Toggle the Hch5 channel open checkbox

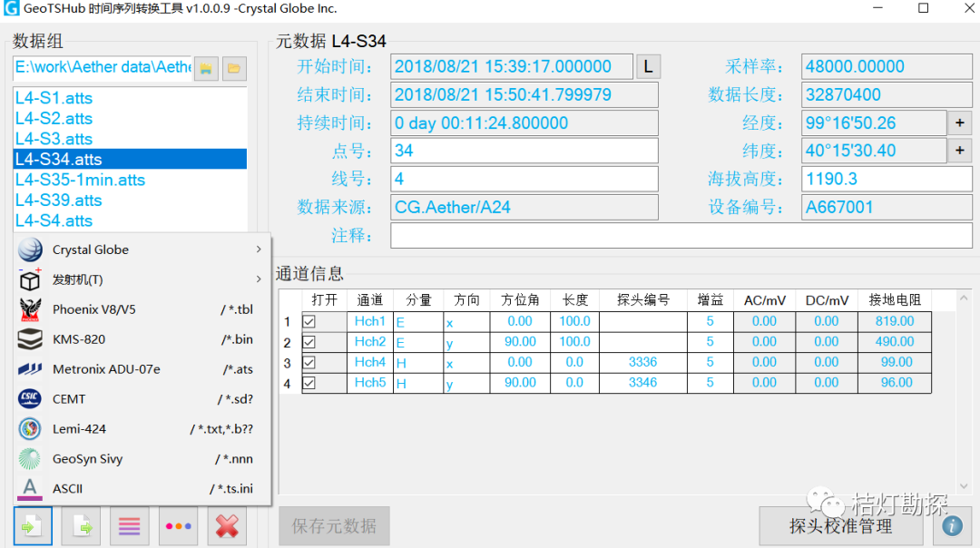[x=309, y=383]
